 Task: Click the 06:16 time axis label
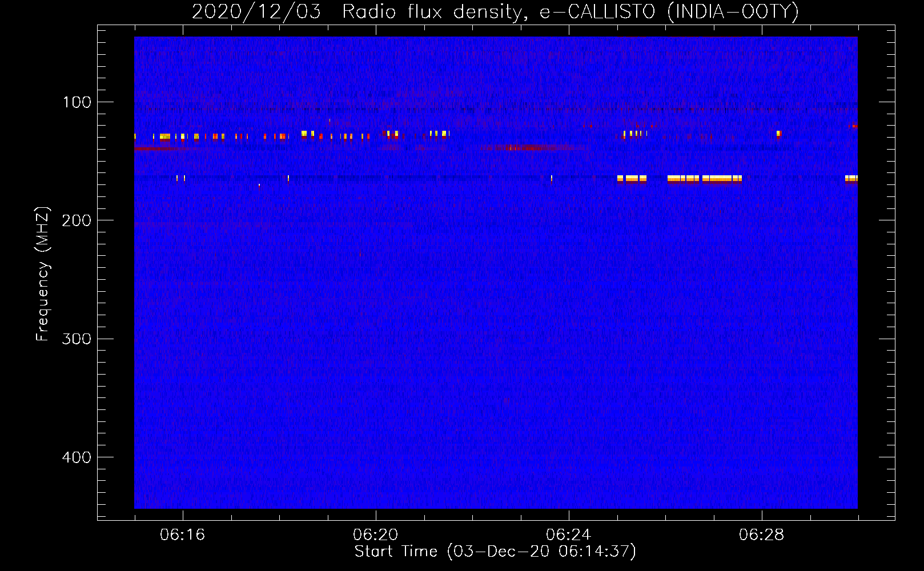182,534
